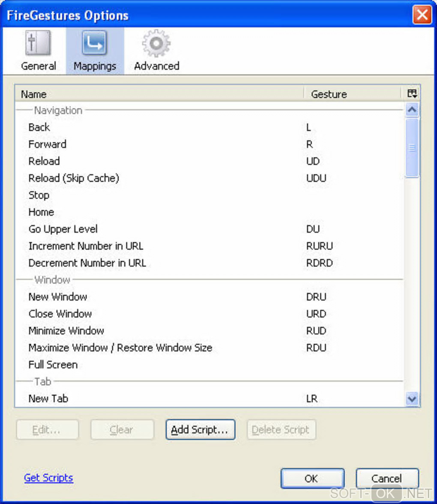Select Decrement Number in URL row
The image size is (437, 504).
pyautogui.click(x=210, y=263)
